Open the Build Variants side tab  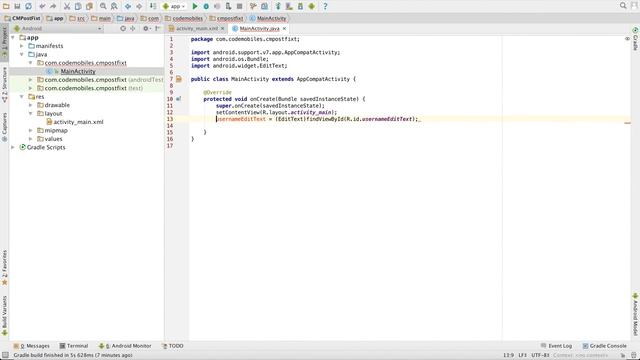[4, 315]
